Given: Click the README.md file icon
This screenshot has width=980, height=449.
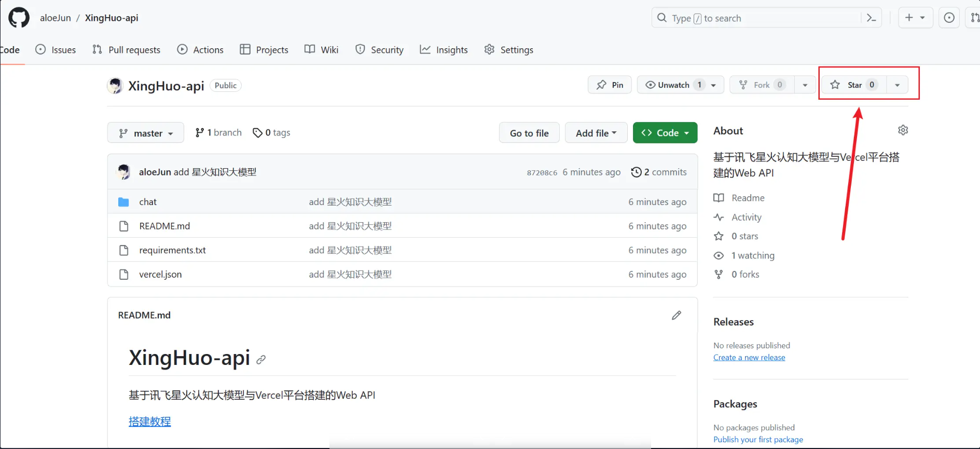Looking at the screenshot, I should tap(123, 226).
